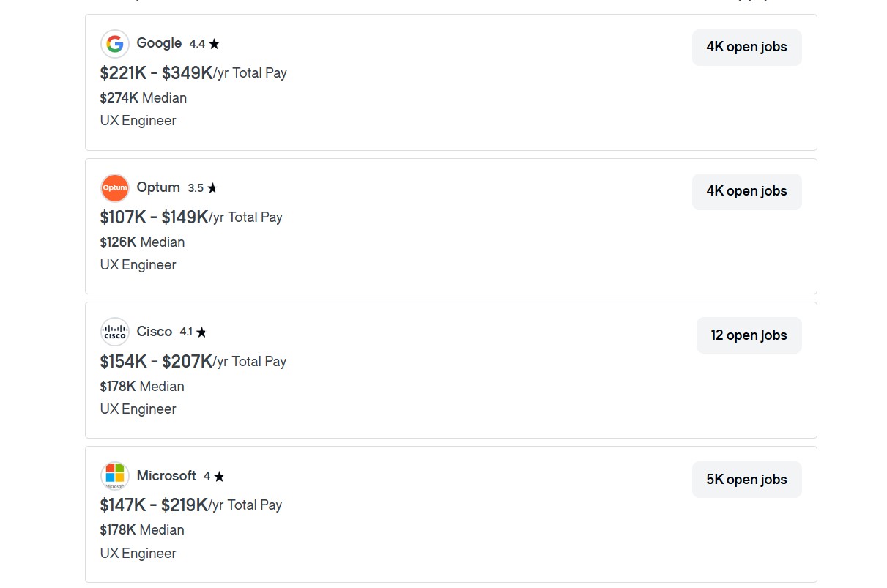
Task: View Cisco's 12 open jobs
Action: click(749, 335)
